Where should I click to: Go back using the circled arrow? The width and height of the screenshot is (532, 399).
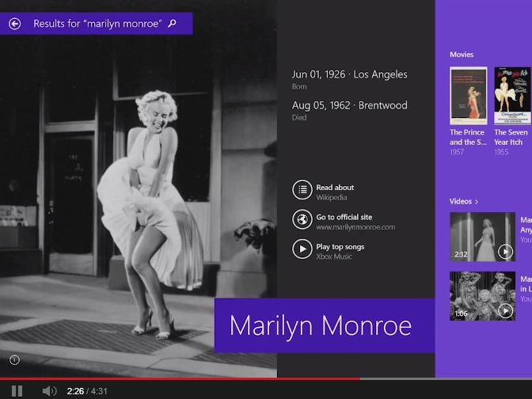coord(14,24)
